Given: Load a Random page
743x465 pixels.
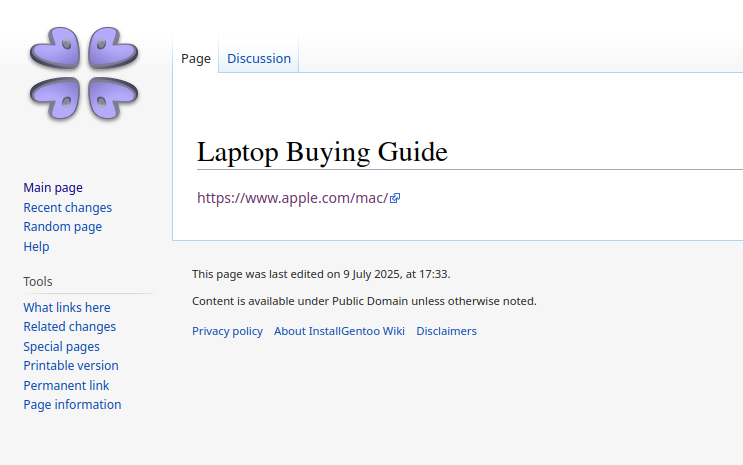Looking at the screenshot, I should coord(63,227).
